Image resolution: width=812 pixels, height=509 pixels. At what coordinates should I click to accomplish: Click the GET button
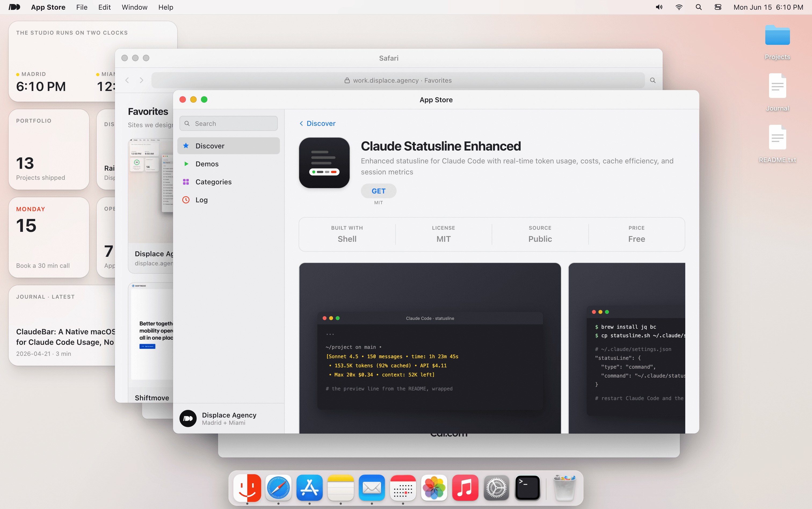coord(379,191)
